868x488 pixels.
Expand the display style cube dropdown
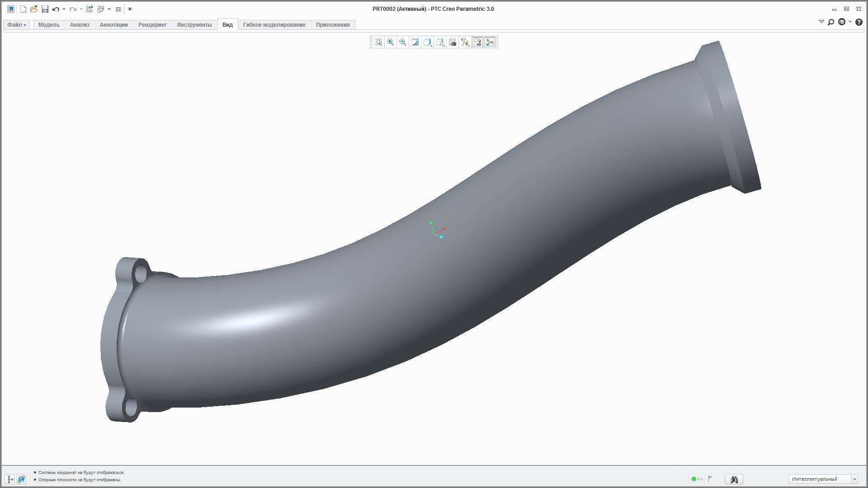428,42
